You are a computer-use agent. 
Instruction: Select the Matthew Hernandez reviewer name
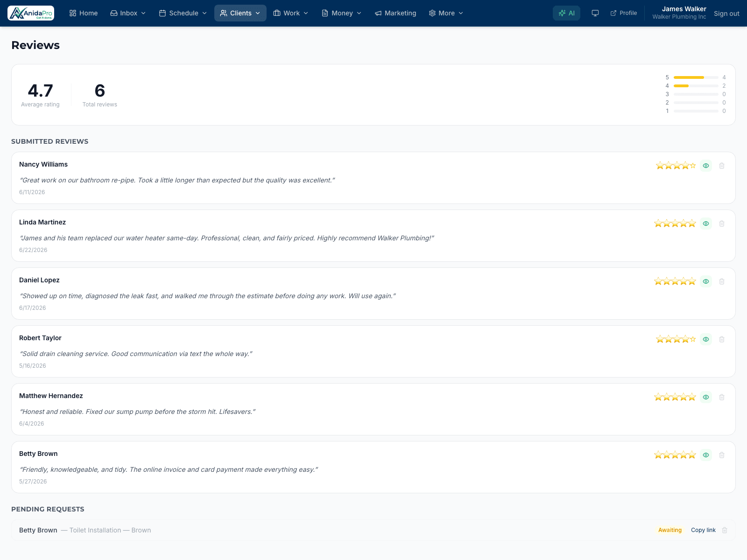tap(51, 396)
